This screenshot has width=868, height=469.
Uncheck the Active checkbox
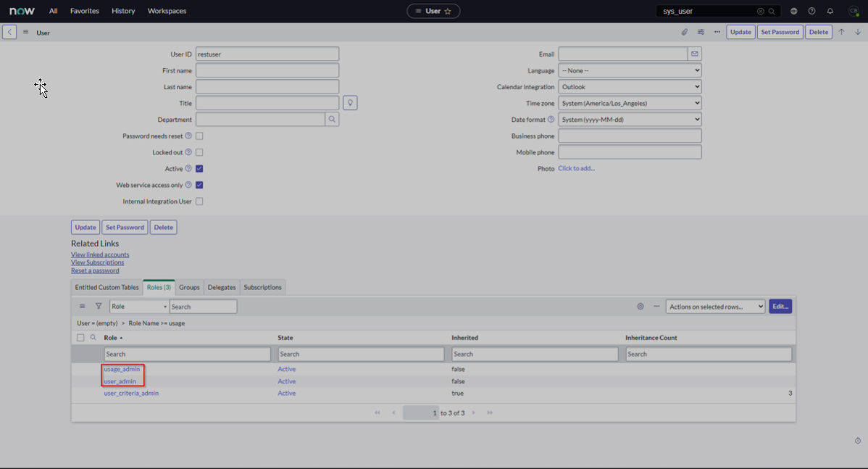199,169
